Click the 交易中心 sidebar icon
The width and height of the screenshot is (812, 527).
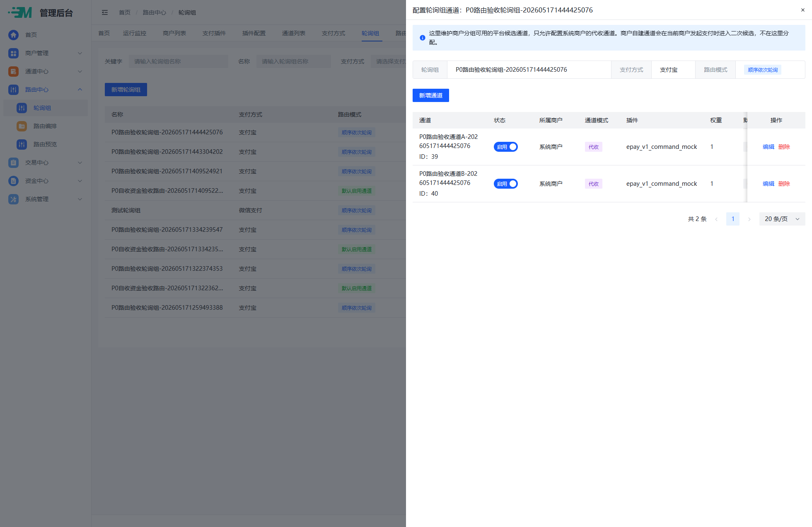13,163
